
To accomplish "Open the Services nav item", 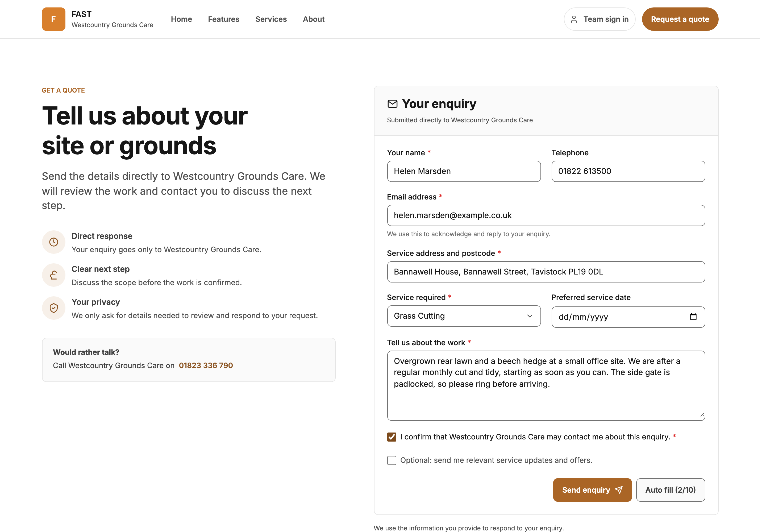I will tap(271, 19).
